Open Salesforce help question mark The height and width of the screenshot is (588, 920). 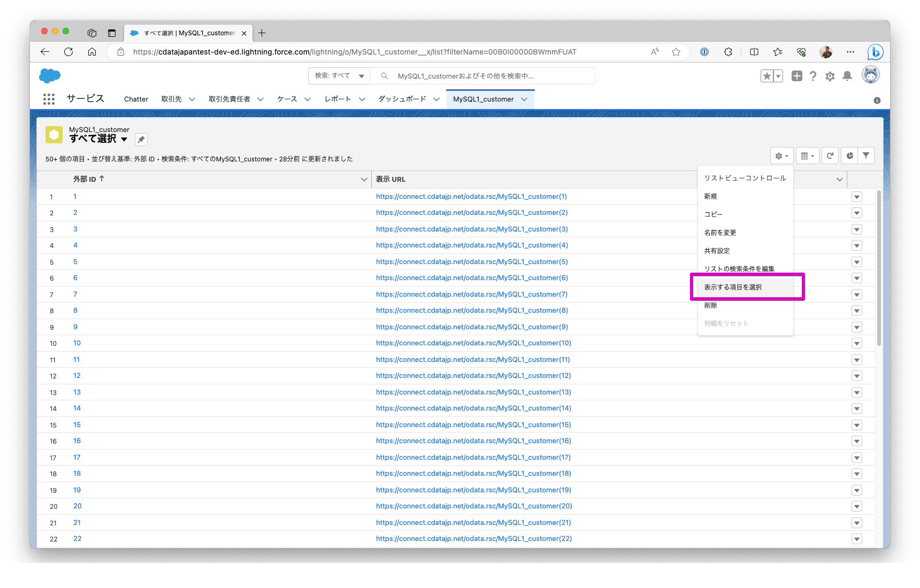pyautogui.click(x=813, y=76)
